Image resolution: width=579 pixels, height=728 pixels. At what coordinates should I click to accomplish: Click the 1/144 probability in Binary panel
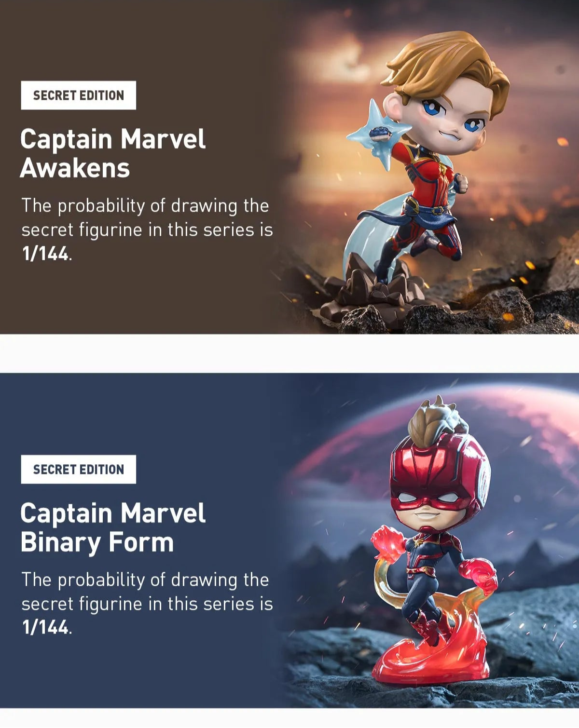[46, 627]
